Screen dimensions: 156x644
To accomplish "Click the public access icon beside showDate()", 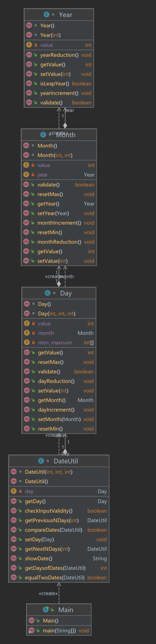I will coord(20,558).
